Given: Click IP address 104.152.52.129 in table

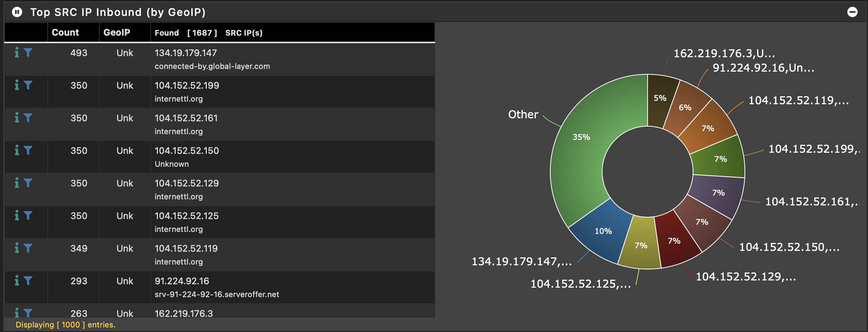Looking at the screenshot, I should [x=187, y=183].
